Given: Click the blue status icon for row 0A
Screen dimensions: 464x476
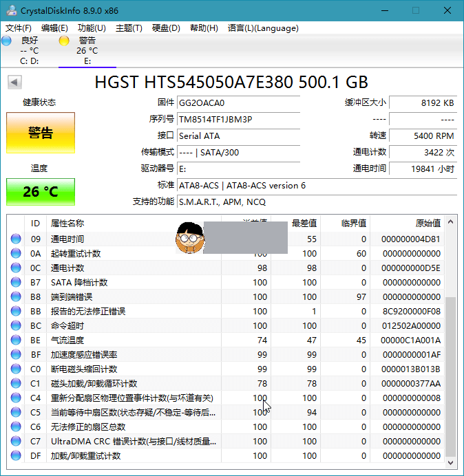Looking at the screenshot, I should pos(16,254).
